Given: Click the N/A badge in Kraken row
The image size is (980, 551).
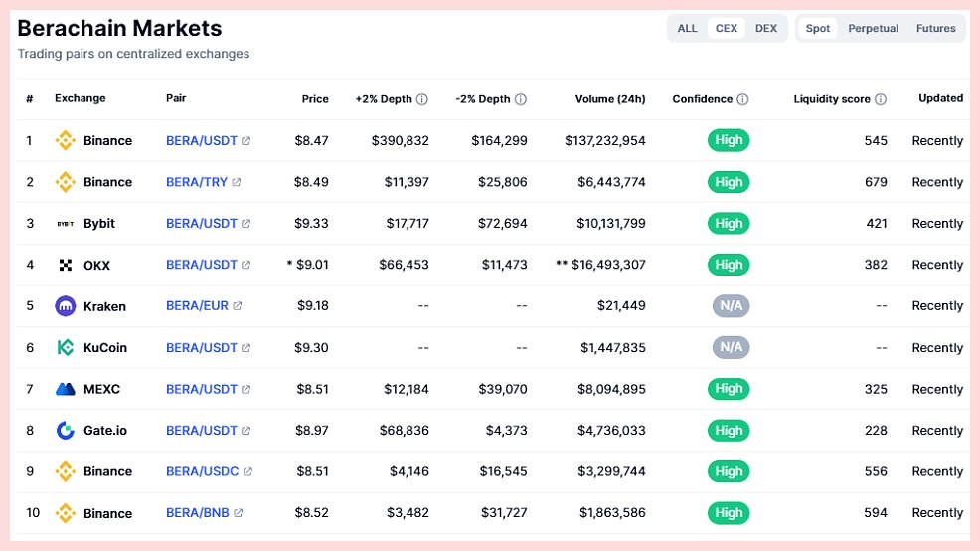Looking at the screenshot, I should pos(732,305).
